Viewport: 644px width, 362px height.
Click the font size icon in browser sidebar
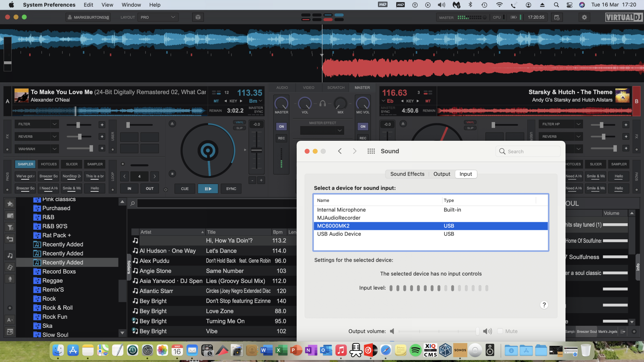[10, 320]
